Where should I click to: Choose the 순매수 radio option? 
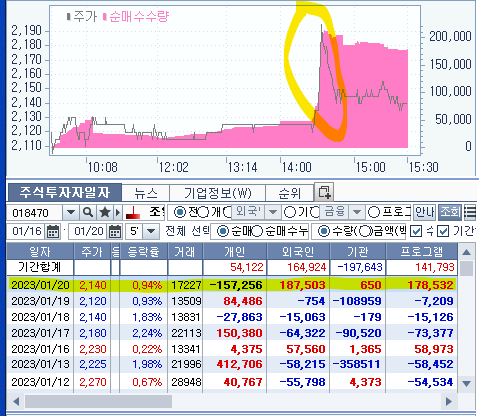tap(223, 231)
